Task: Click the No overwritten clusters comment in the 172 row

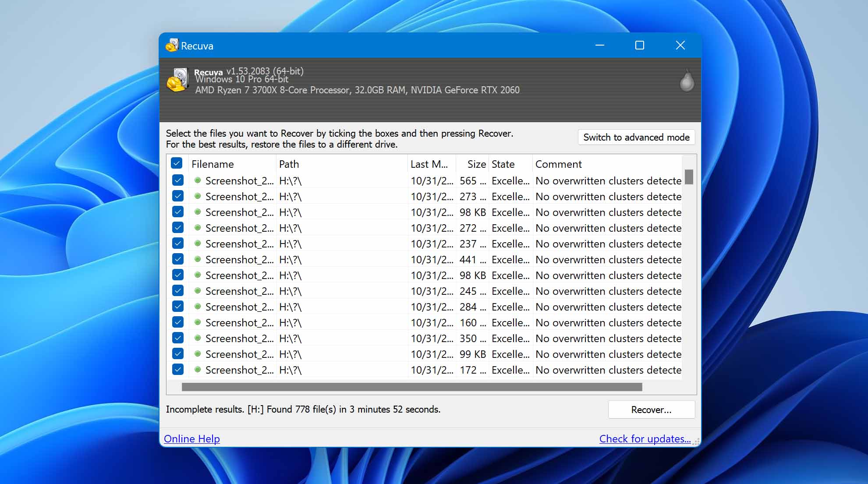Action: click(x=608, y=370)
